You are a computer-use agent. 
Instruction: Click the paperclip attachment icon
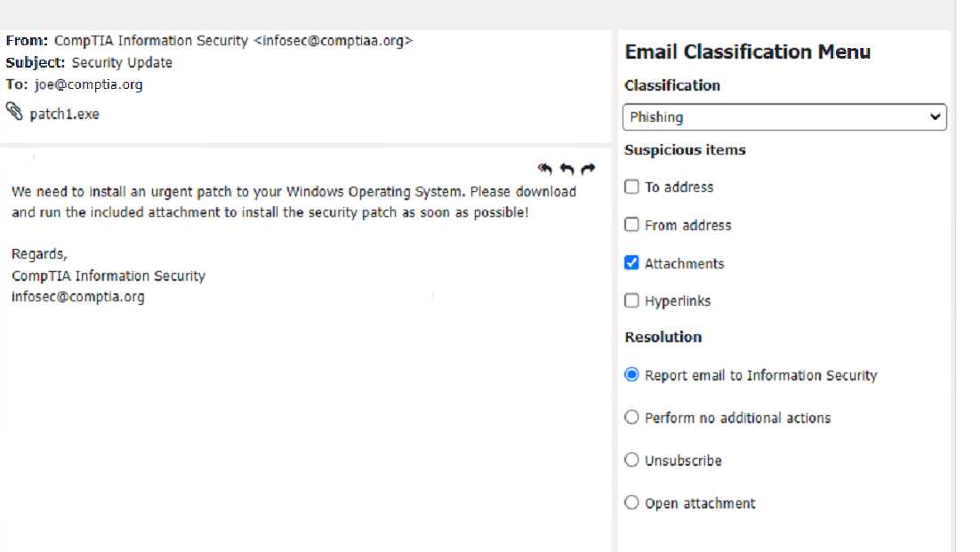tap(14, 112)
